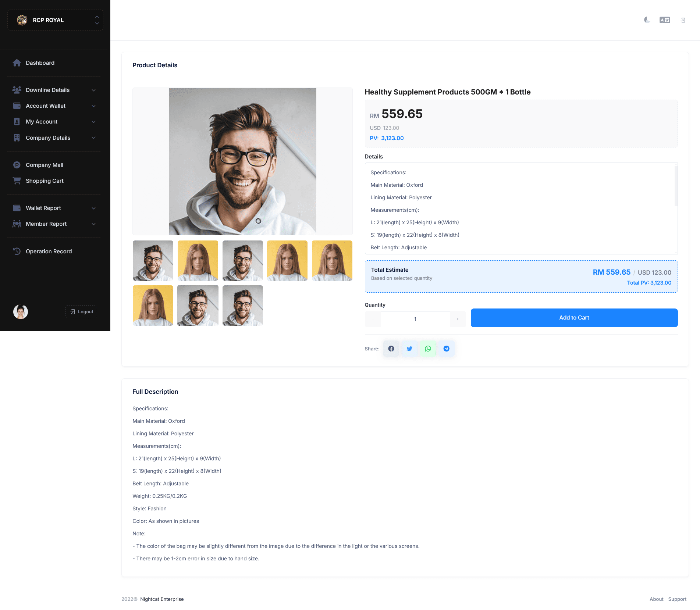Click the Dashboard home icon
This screenshot has width=700, height=610.
click(x=17, y=63)
